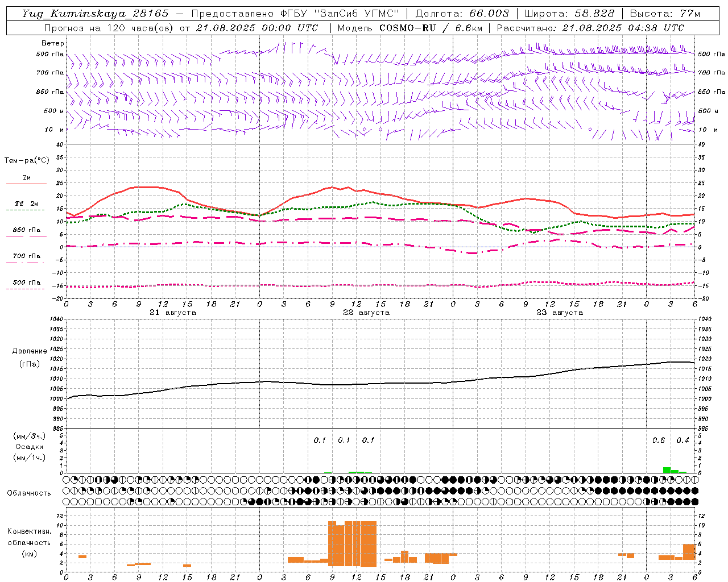The width and height of the screenshot is (728, 582).
Task: Click the Осадки panel label
Action: pos(29,447)
